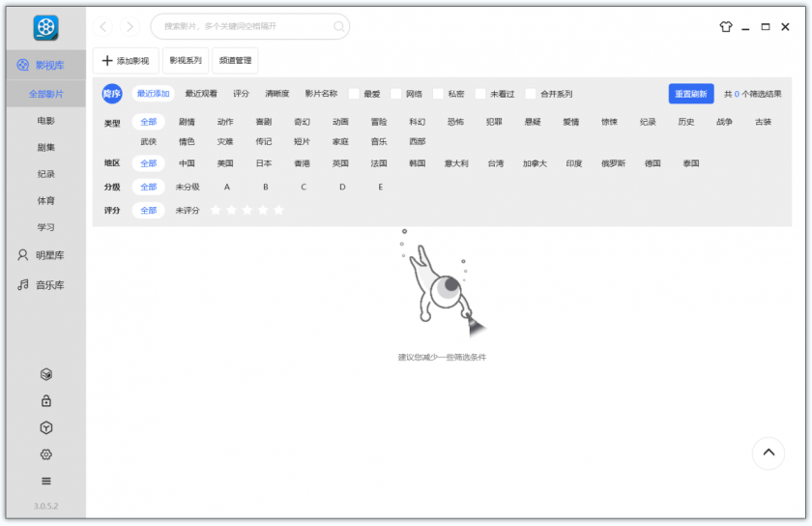Select the fifth star rating filter
Screen dimensions: 812x526
pyautogui.click(x=279, y=210)
